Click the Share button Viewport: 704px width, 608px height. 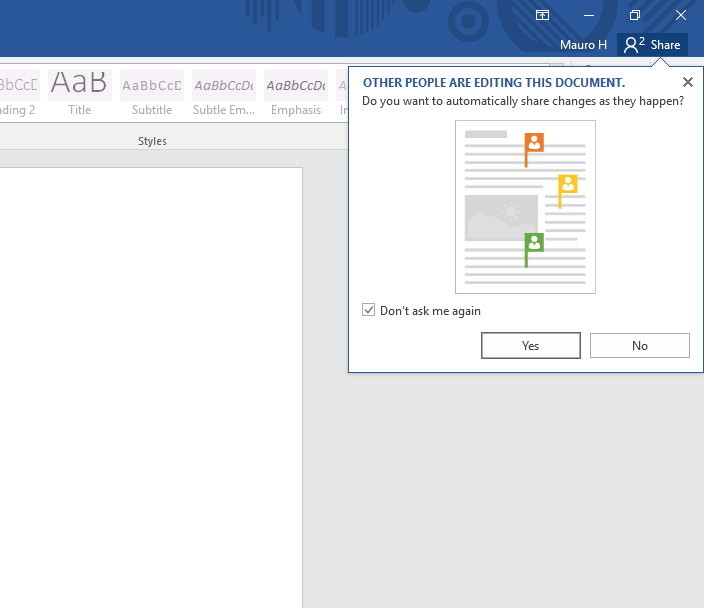point(652,45)
